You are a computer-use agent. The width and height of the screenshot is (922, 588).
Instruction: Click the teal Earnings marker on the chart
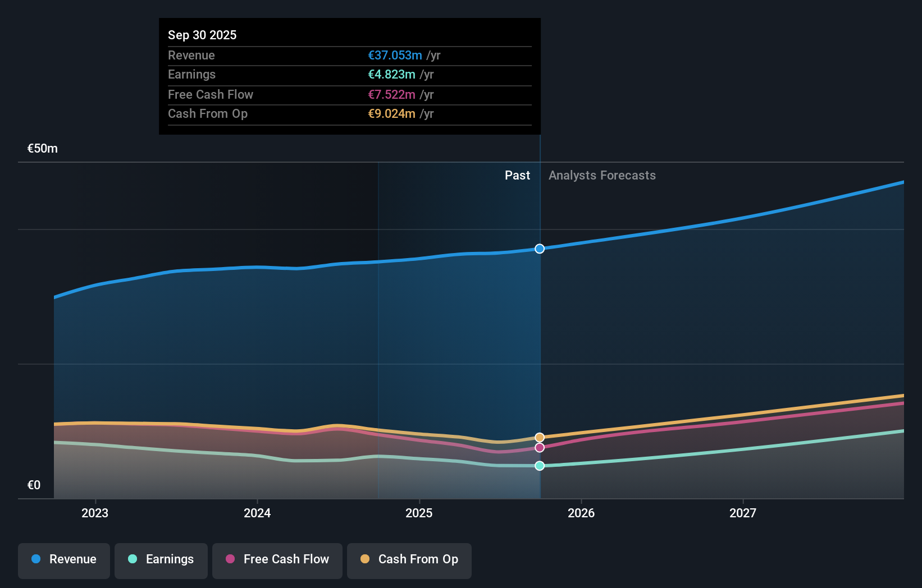tap(540, 465)
